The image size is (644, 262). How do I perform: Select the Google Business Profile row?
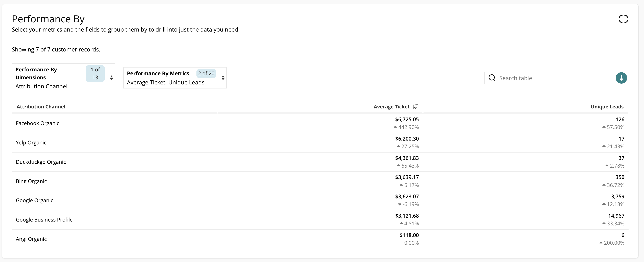44,219
